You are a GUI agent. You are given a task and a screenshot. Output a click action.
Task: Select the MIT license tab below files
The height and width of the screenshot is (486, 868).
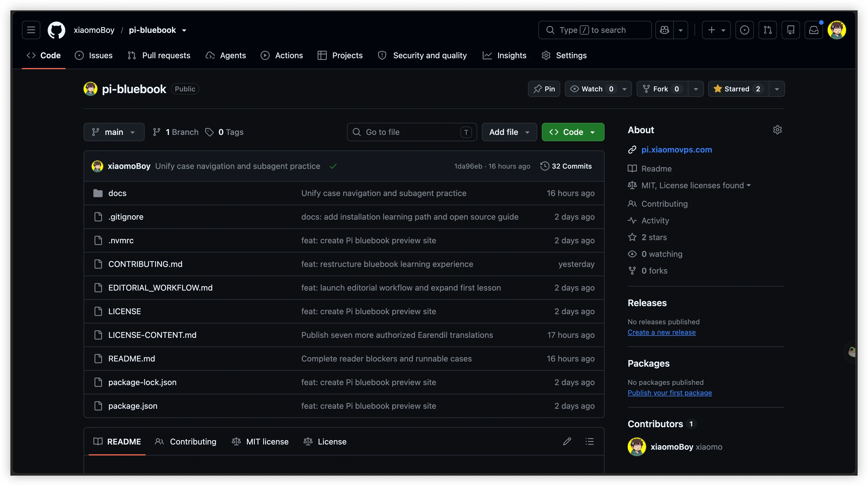point(260,442)
